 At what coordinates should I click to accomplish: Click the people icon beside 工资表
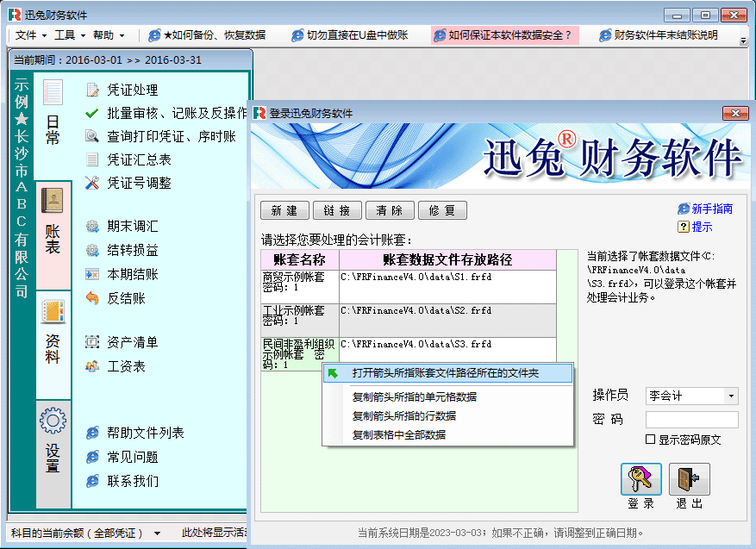[x=92, y=365]
